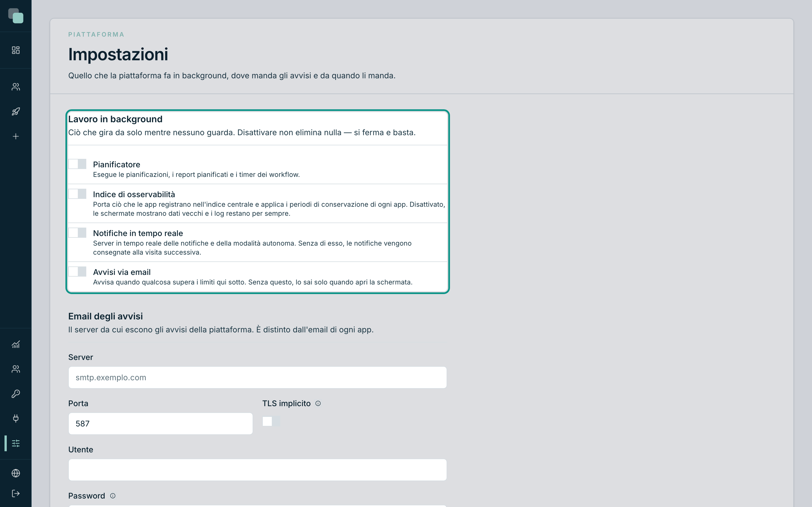The width and height of the screenshot is (812, 507).
Task: Open the dashboard grid icon in sidebar
Action: (16, 50)
